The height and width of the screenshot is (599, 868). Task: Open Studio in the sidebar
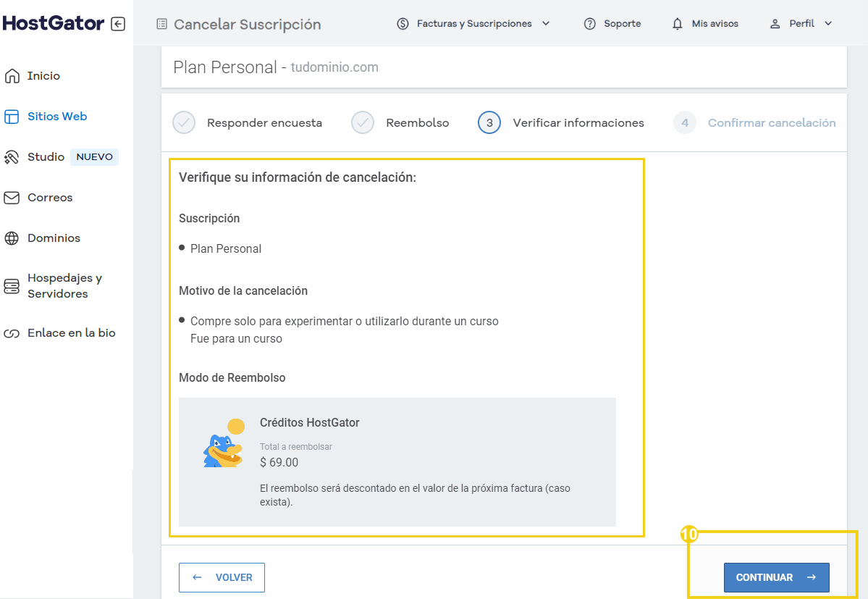[46, 156]
